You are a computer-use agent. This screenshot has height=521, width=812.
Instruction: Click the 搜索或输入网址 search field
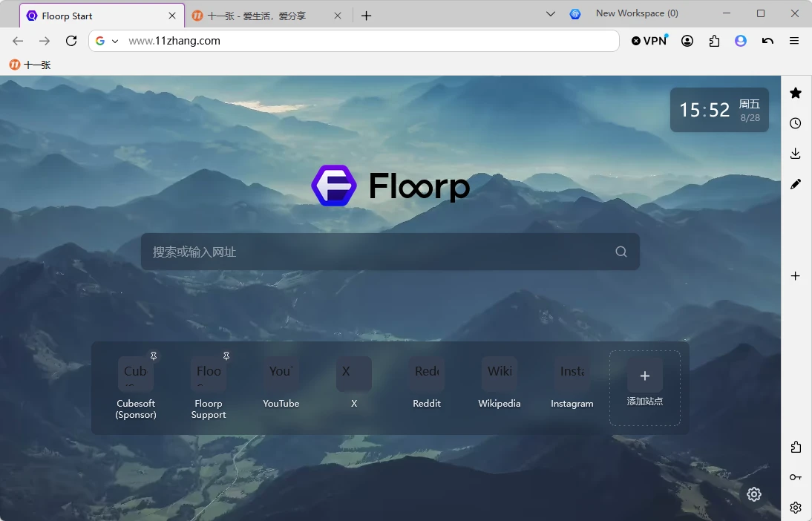tap(390, 252)
